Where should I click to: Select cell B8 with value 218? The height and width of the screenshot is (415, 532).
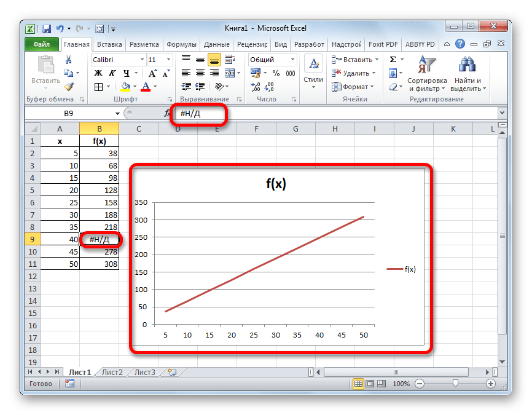(99, 227)
